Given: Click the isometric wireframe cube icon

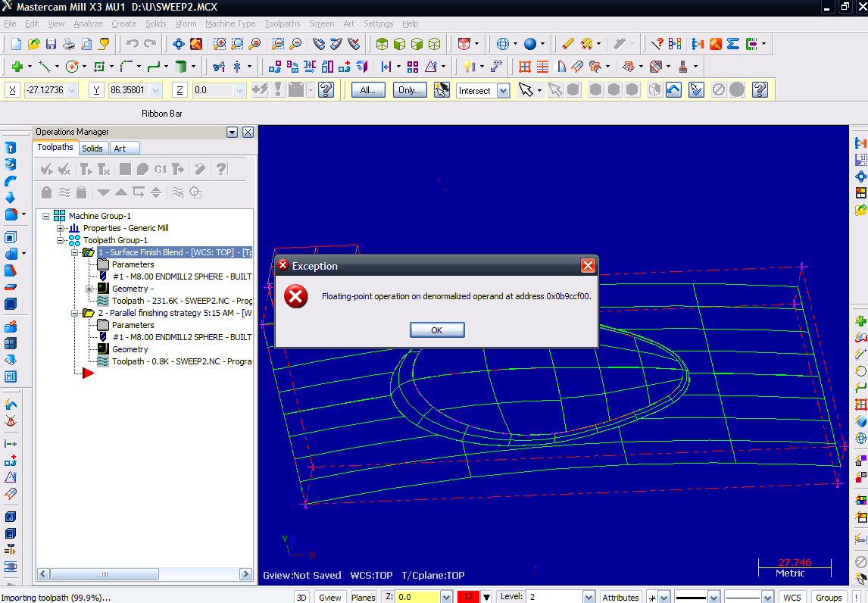Looking at the screenshot, I should point(435,44).
